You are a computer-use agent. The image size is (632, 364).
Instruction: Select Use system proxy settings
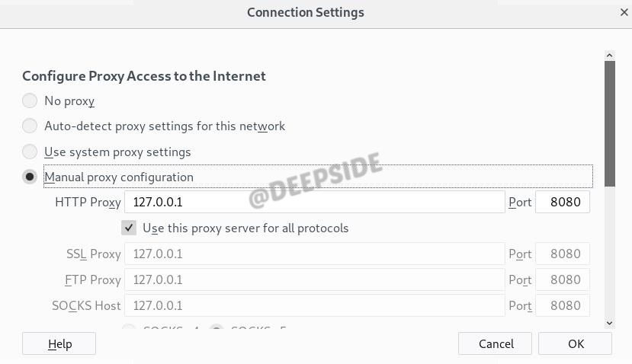tap(30, 152)
